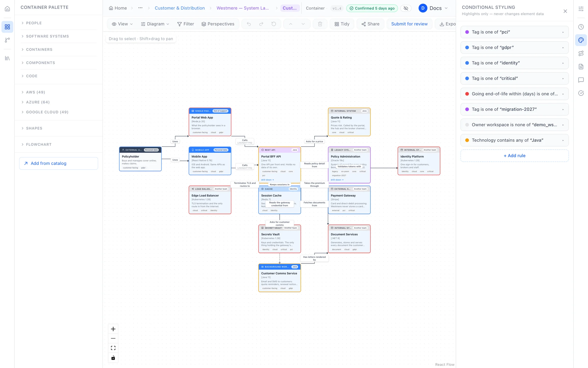
Task: Expand the 'Tag is one of "pci"' rule
Action: [x=514, y=32]
